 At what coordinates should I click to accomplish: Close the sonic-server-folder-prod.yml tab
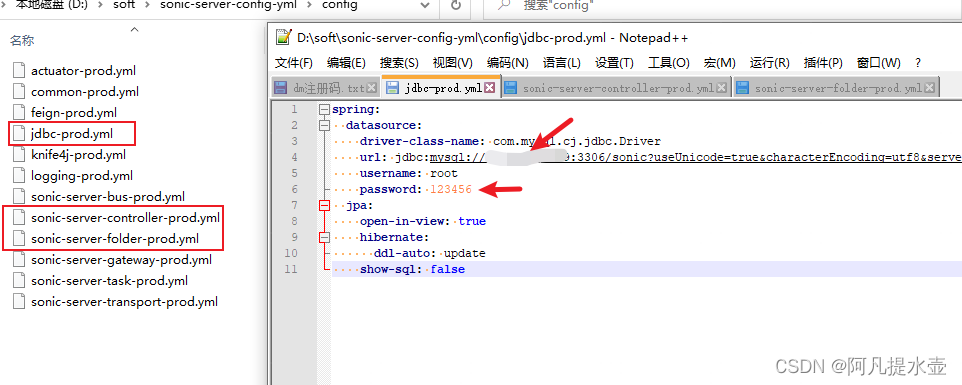[x=929, y=88]
